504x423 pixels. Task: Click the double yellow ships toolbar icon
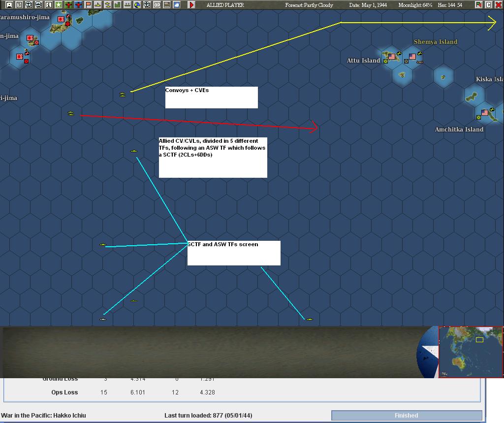click(x=108, y=4)
